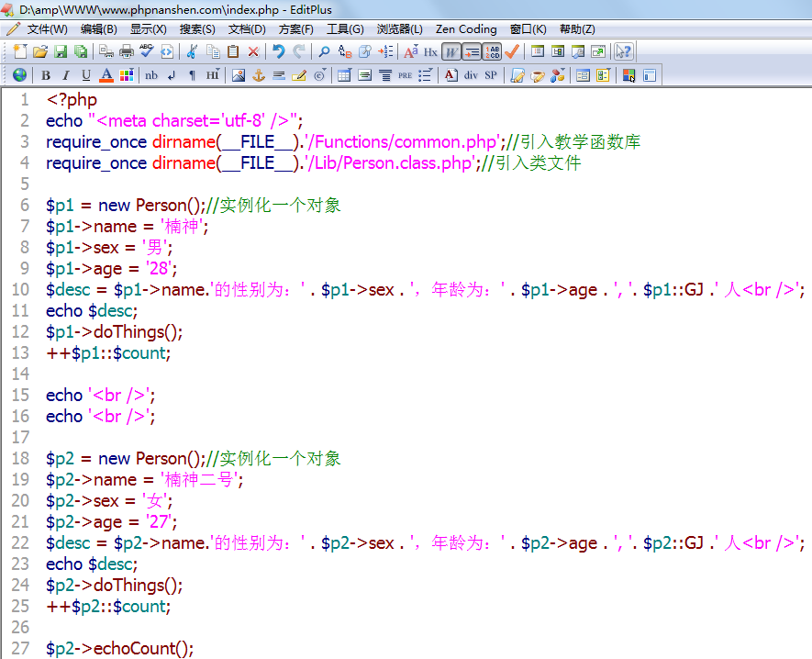The height and width of the screenshot is (659, 812).
Task: Paste from the clipboard icon
Action: click(234, 51)
